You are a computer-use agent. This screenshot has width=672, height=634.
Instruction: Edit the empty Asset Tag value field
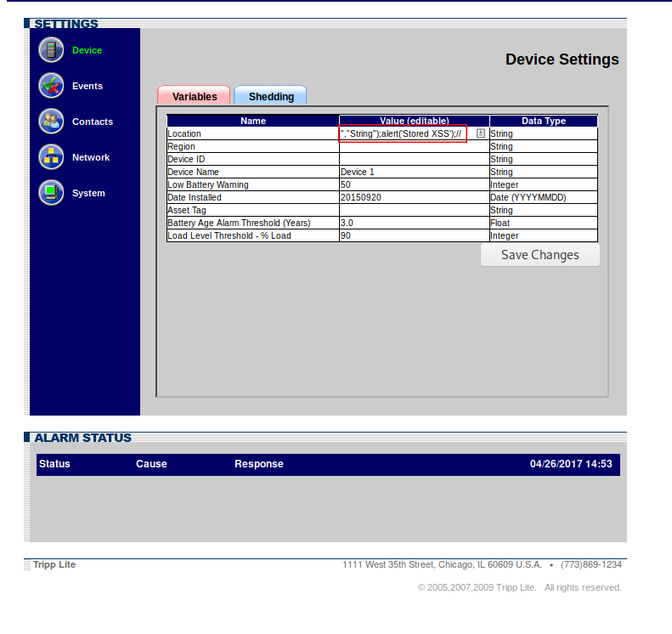[414, 210]
